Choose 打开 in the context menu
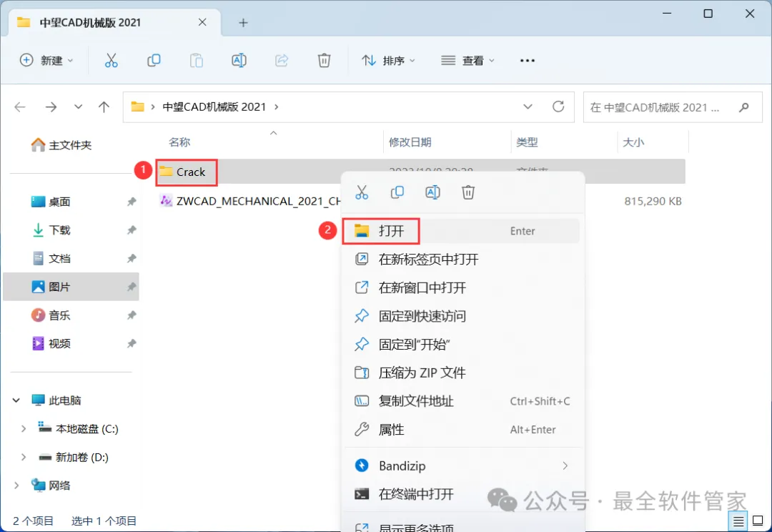This screenshot has width=772, height=532. tap(461, 231)
